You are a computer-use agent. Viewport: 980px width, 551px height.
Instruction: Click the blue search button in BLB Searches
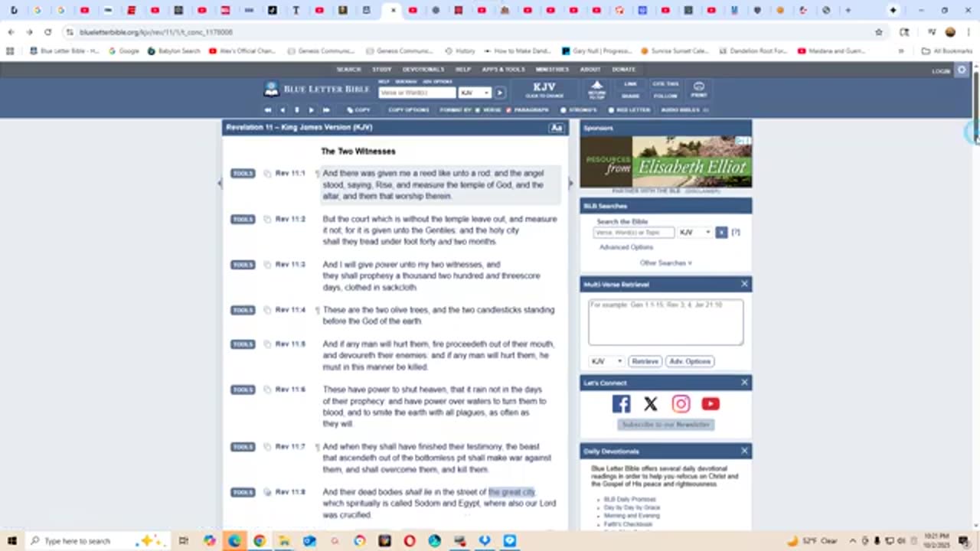coord(721,232)
